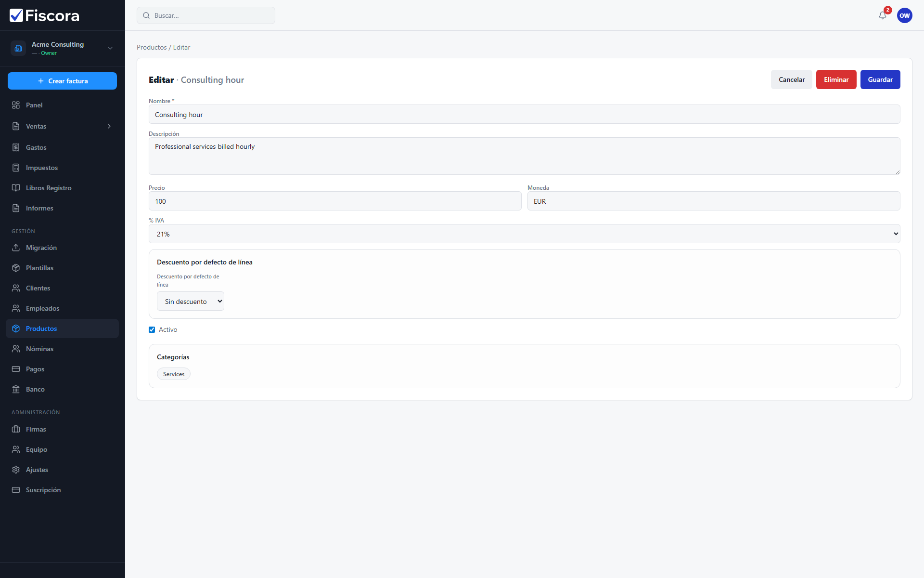Click the red Eliminar button
924x578 pixels.
pos(836,79)
